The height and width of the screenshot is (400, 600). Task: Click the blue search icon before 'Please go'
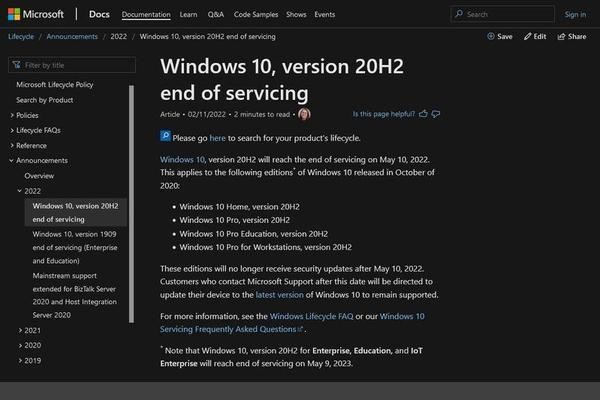point(165,136)
